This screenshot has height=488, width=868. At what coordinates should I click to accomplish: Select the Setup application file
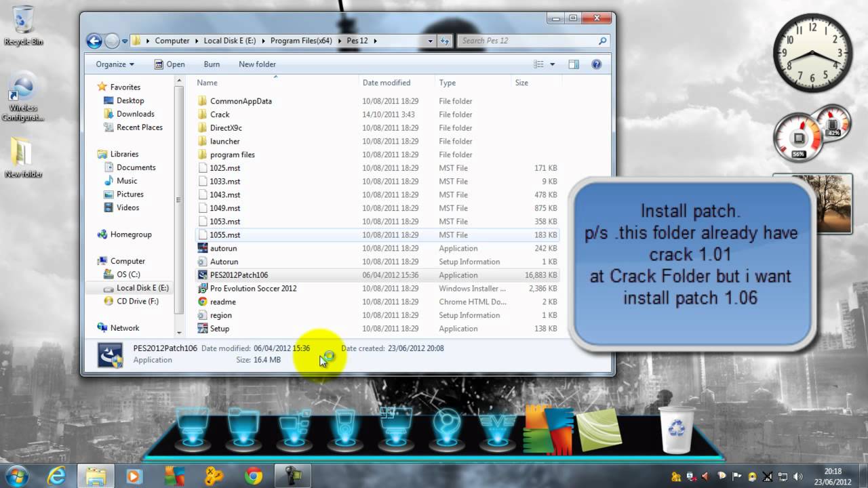click(219, 329)
